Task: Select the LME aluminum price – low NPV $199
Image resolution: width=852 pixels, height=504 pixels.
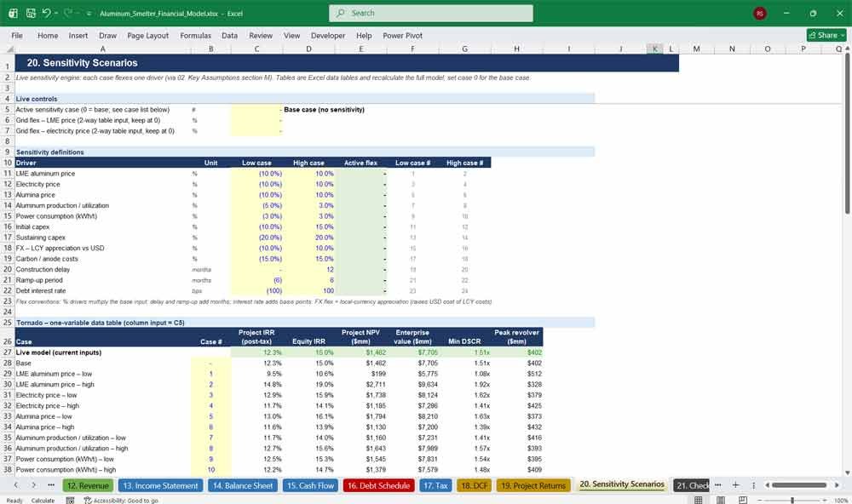Action: point(360,374)
